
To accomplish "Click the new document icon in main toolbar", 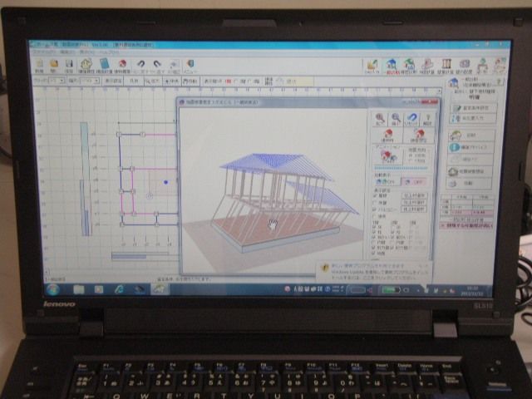I will [x=39, y=65].
